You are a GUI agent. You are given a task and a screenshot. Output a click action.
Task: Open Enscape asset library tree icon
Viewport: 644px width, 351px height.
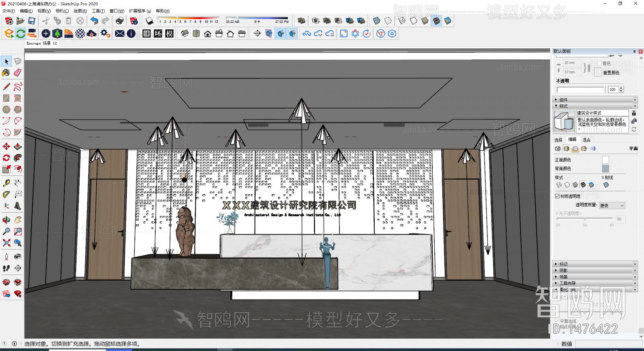(57, 33)
